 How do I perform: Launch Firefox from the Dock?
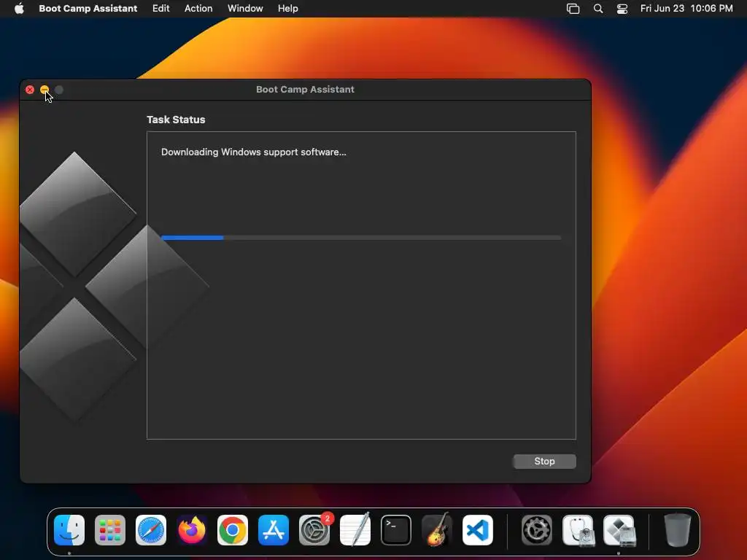pos(192,530)
